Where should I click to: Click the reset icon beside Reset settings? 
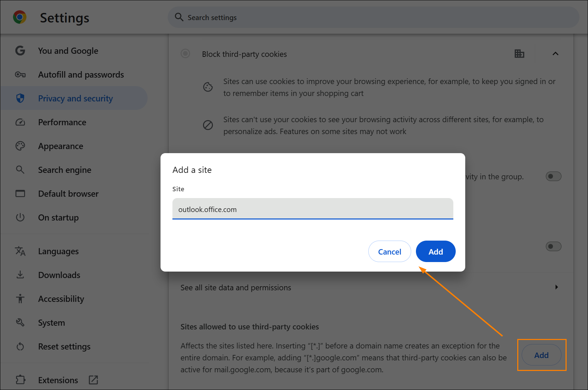20,346
